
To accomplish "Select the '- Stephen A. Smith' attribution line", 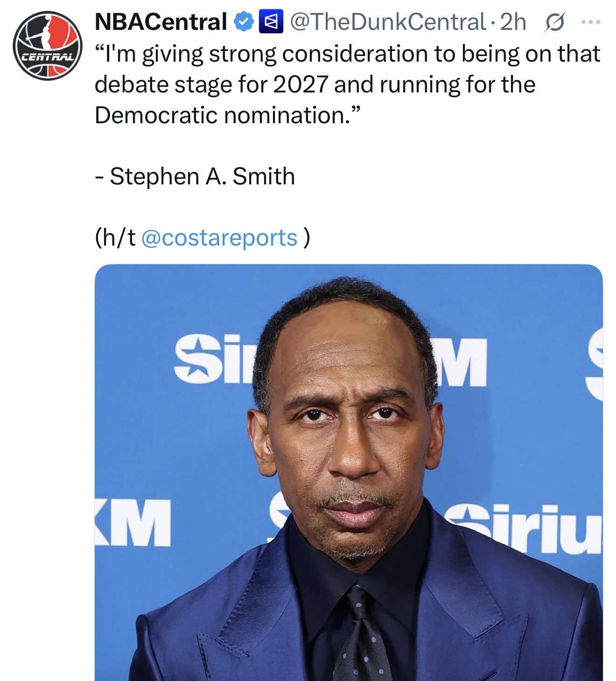I will [195, 176].
